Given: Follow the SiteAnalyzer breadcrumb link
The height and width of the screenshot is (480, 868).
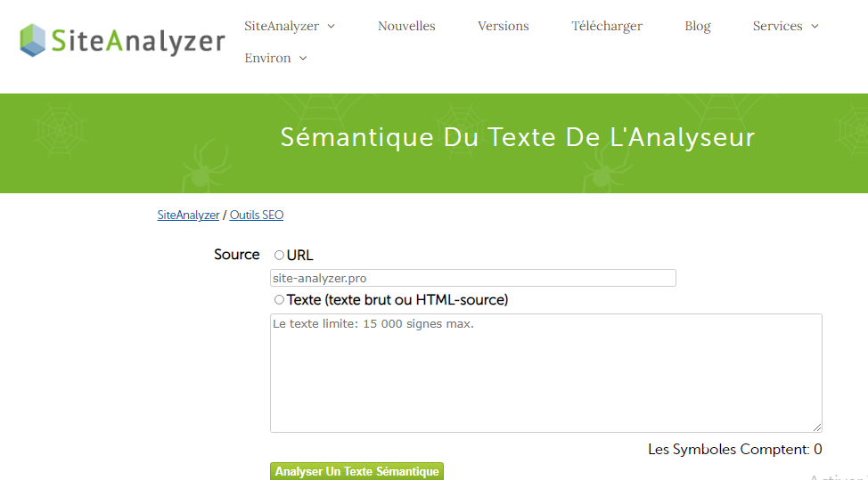Looking at the screenshot, I should coord(188,216).
